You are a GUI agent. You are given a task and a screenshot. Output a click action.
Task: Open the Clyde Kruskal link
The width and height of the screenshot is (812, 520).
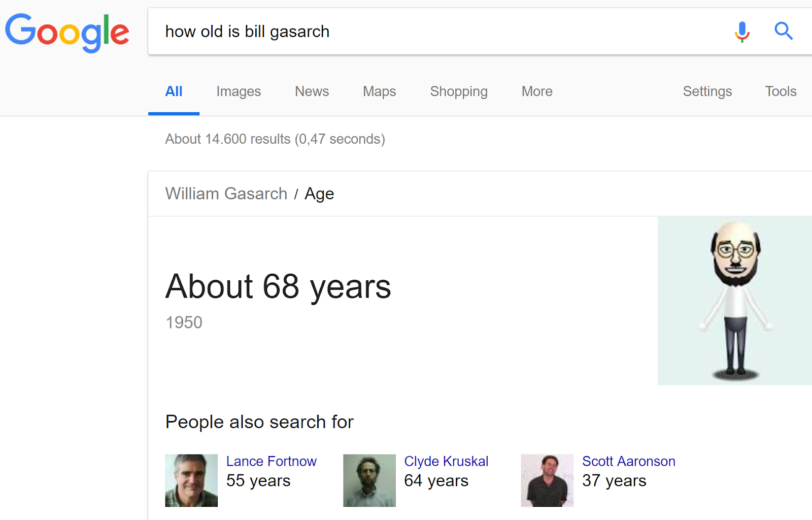tap(446, 461)
